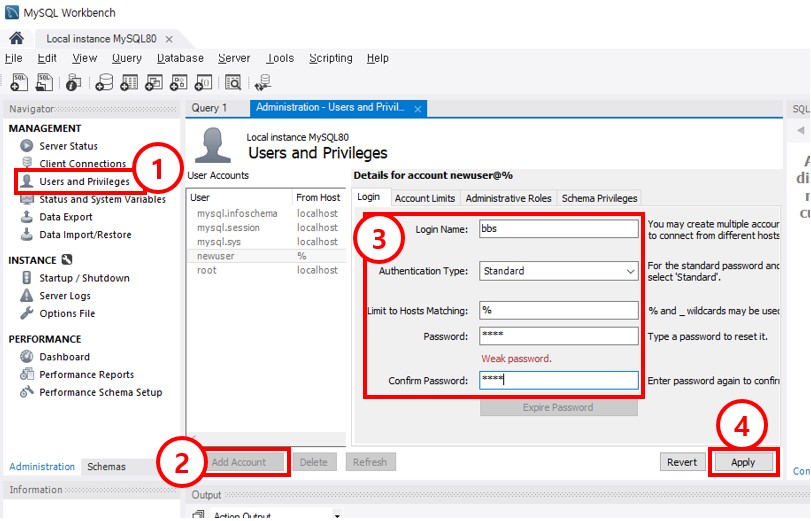
Task: Click the Delete account button
Action: point(314,462)
